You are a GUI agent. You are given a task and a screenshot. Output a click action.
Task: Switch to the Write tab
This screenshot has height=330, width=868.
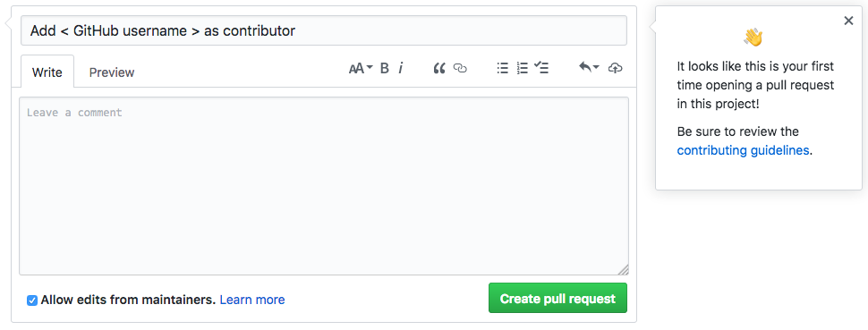tap(47, 72)
